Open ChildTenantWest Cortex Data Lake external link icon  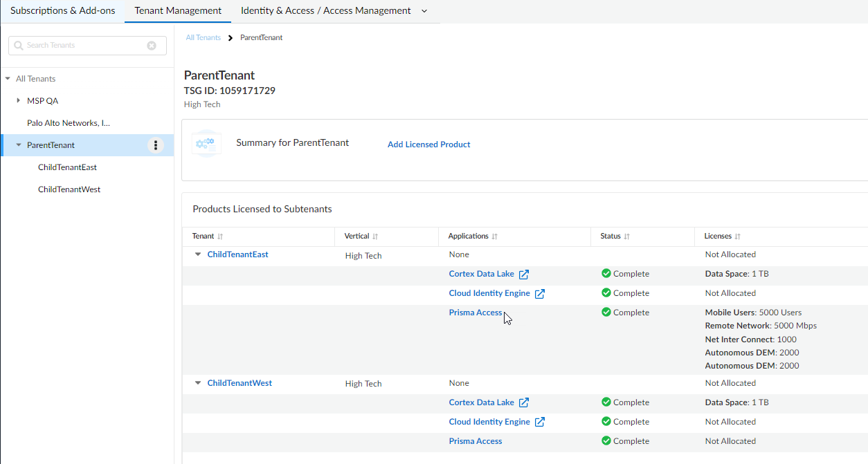coord(524,402)
